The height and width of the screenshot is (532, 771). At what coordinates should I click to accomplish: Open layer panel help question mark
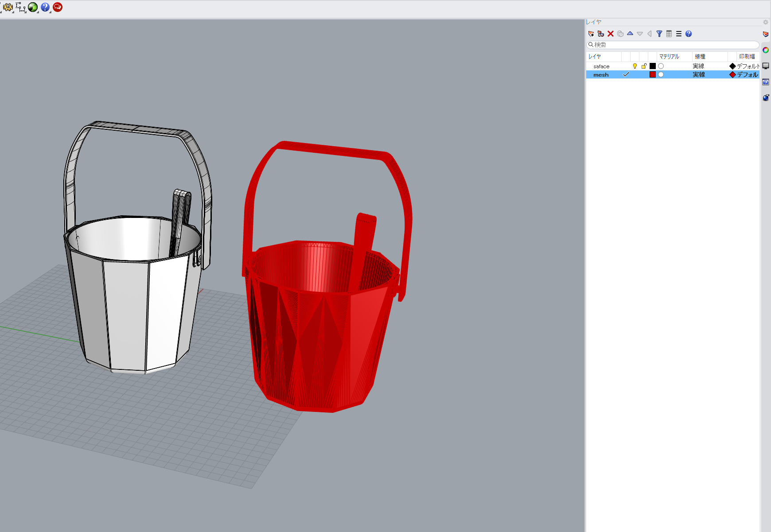[x=689, y=34]
